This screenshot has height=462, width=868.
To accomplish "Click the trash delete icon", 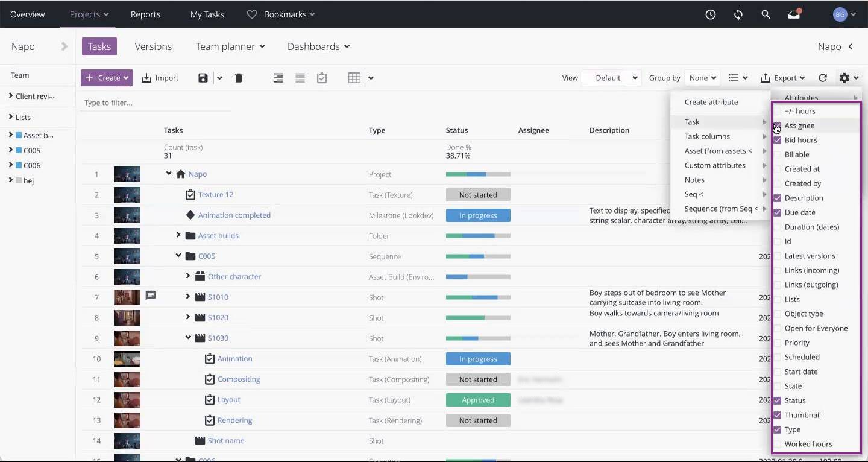I will coord(239,78).
